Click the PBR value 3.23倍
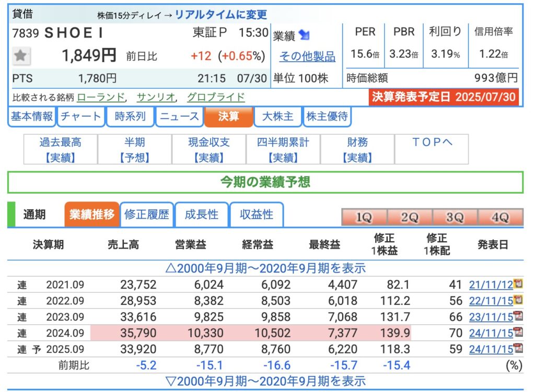Screen dimensions: 535x392 [x=404, y=54]
